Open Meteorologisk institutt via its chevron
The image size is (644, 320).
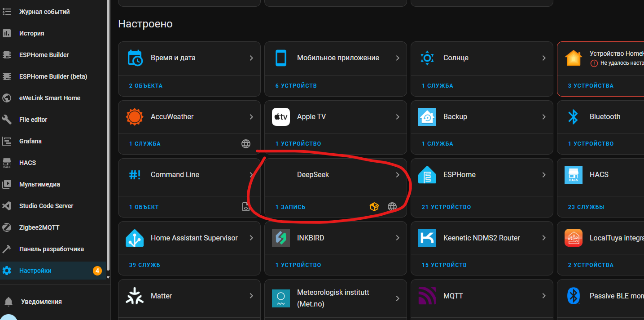398,298
